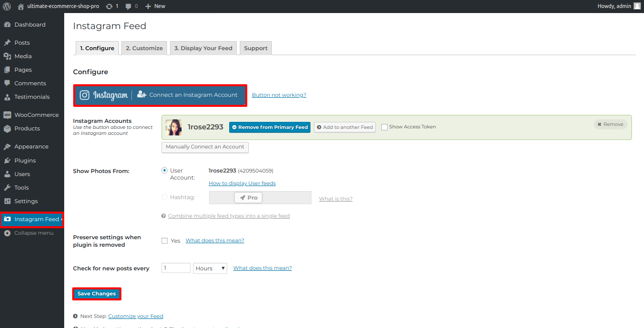
Task: Open How to display User feeds link
Action: click(242, 184)
